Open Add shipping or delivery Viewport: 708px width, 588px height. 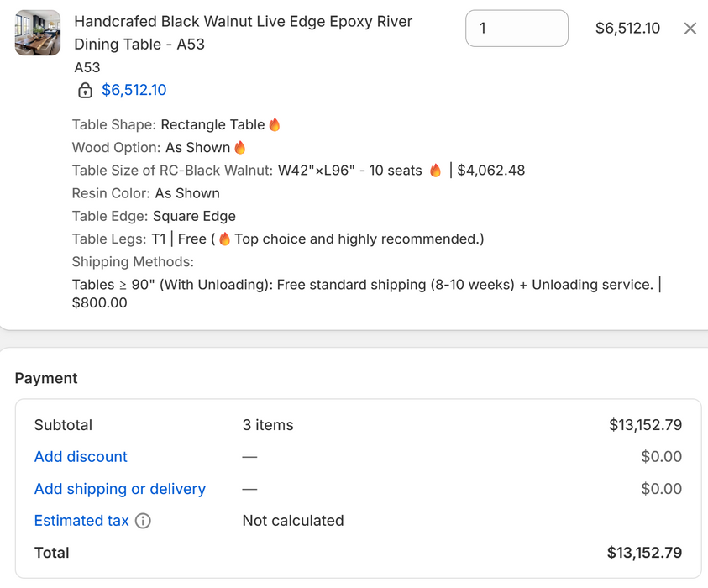tap(119, 489)
